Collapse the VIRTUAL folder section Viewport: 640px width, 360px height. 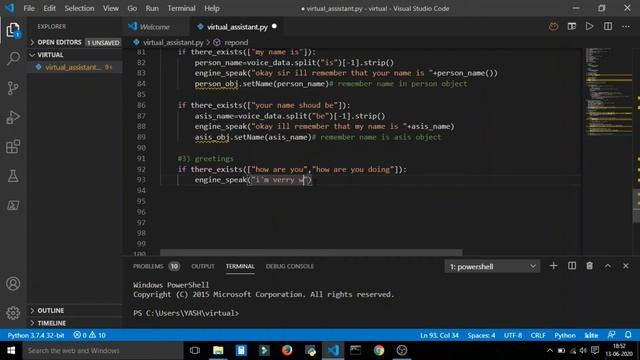pyautogui.click(x=75, y=55)
